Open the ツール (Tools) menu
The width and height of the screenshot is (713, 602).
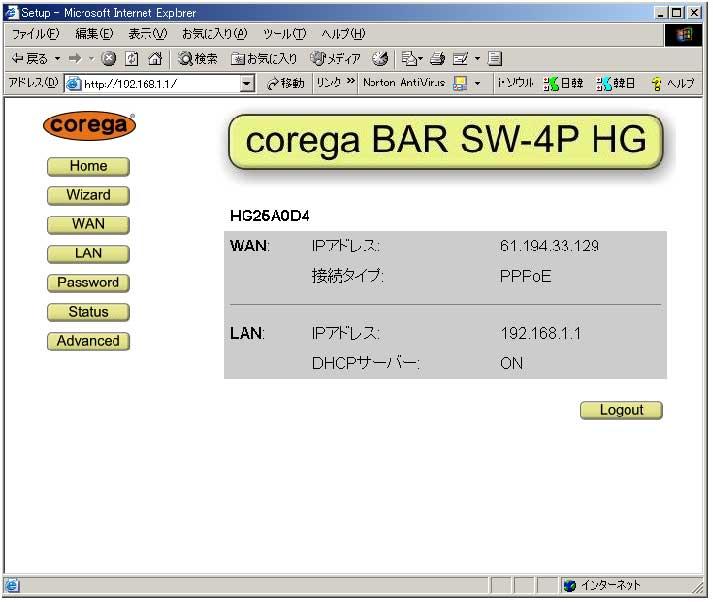pos(284,34)
